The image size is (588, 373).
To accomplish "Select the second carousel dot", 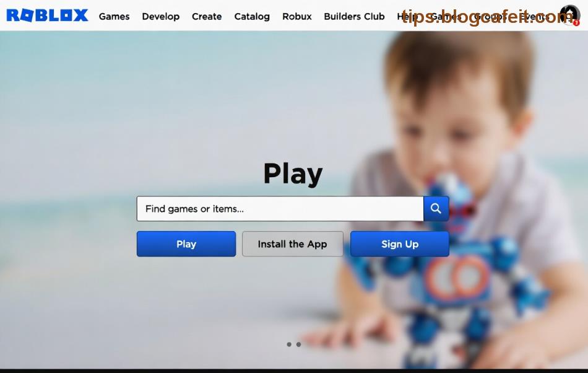I will [298, 344].
